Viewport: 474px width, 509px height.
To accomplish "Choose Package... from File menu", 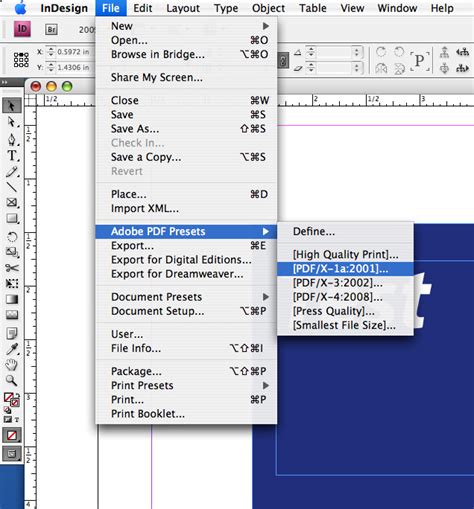I will [186, 371].
